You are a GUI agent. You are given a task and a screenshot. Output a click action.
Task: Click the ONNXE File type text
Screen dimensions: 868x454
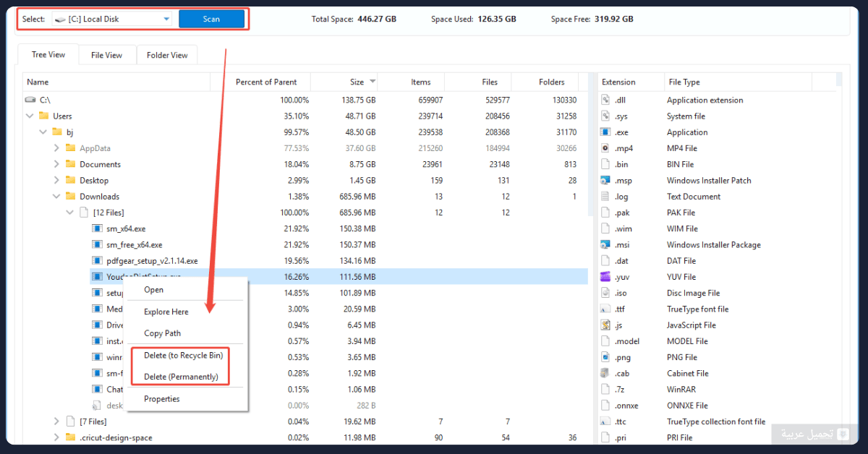pyautogui.click(x=687, y=406)
